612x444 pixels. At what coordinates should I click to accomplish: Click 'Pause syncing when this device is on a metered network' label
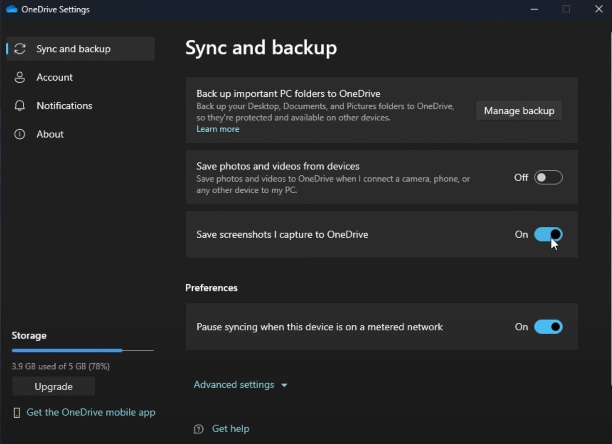coord(320,327)
